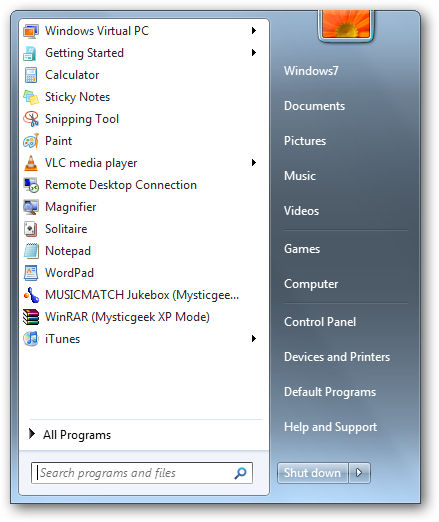The width and height of the screenshot is (439, 522).
Task: Click the Paint palette icon
Action: click(x=31, y=141)
